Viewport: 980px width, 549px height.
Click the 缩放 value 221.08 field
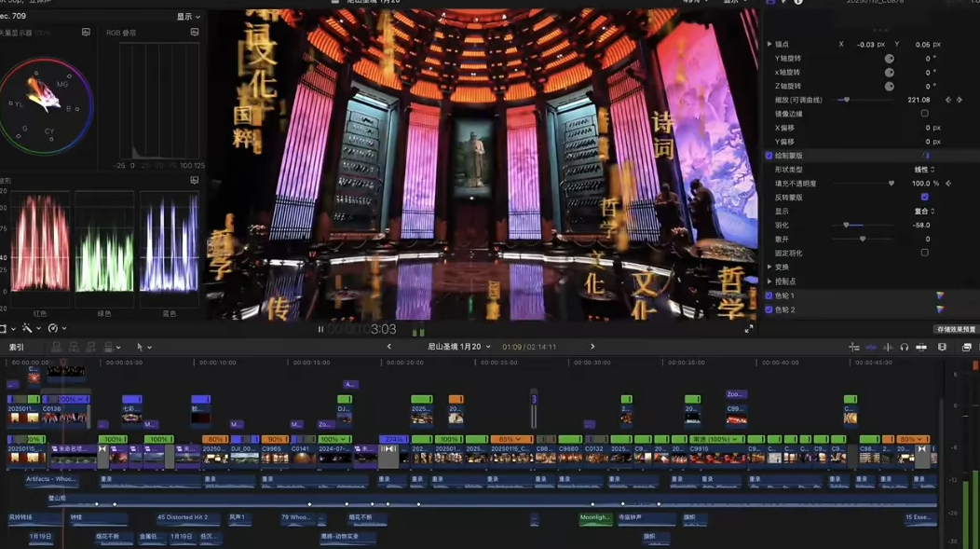click(919, 100)
